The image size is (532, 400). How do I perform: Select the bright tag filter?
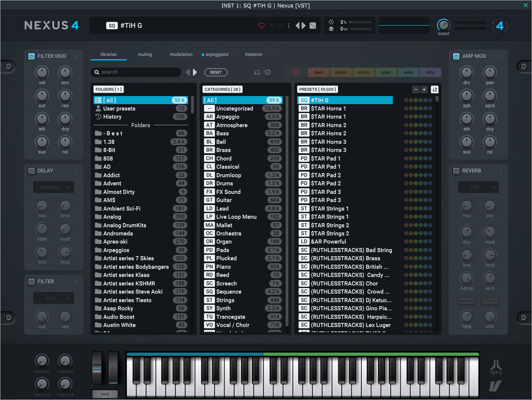(341, 72)
